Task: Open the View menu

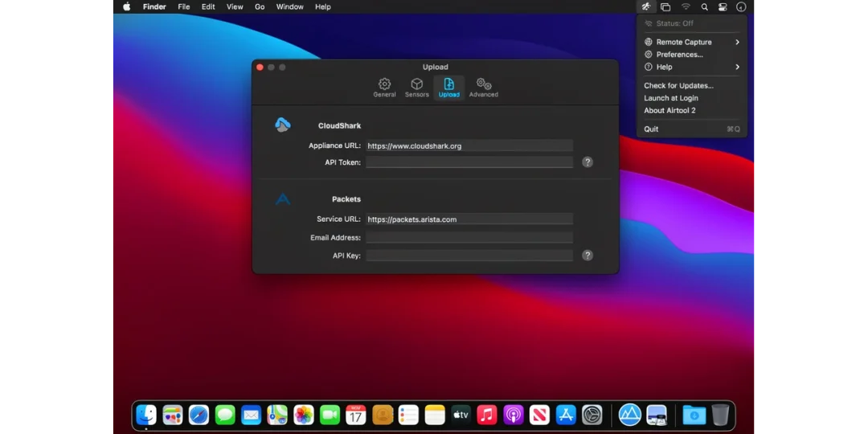Action: pos(235,6)
